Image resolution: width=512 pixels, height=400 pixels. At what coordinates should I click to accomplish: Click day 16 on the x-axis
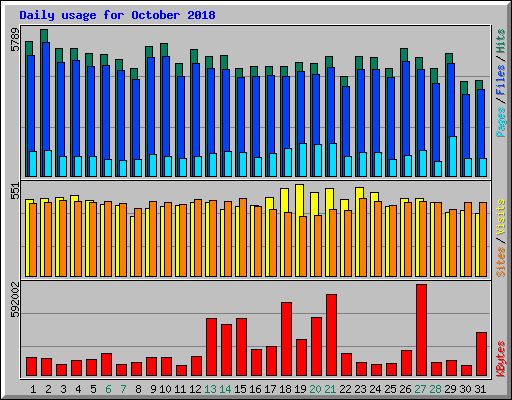pos(255,389)
